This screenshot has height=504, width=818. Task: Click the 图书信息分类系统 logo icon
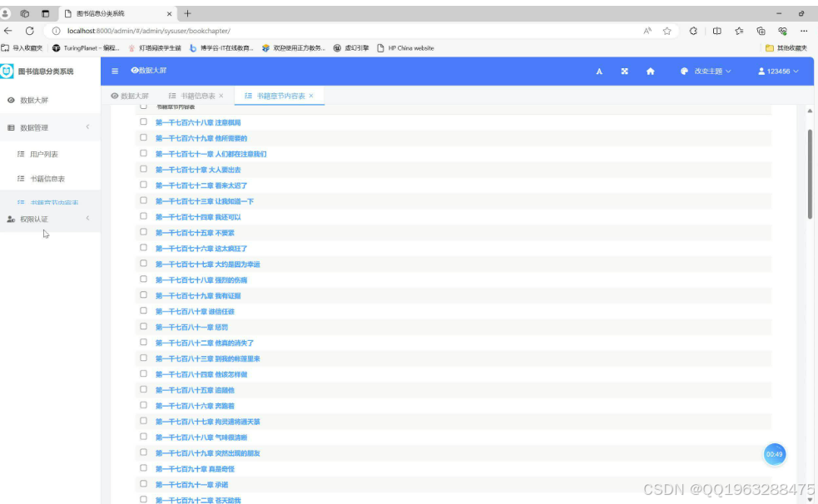7,71
